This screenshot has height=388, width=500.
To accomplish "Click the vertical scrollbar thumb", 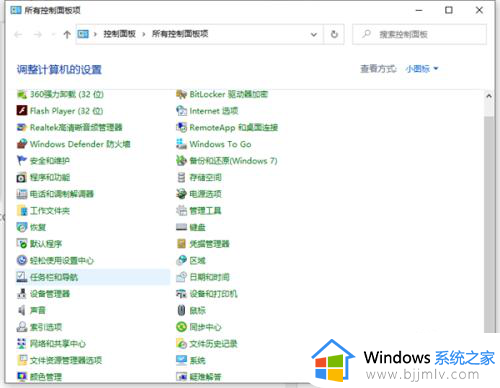I will point(489,224).
